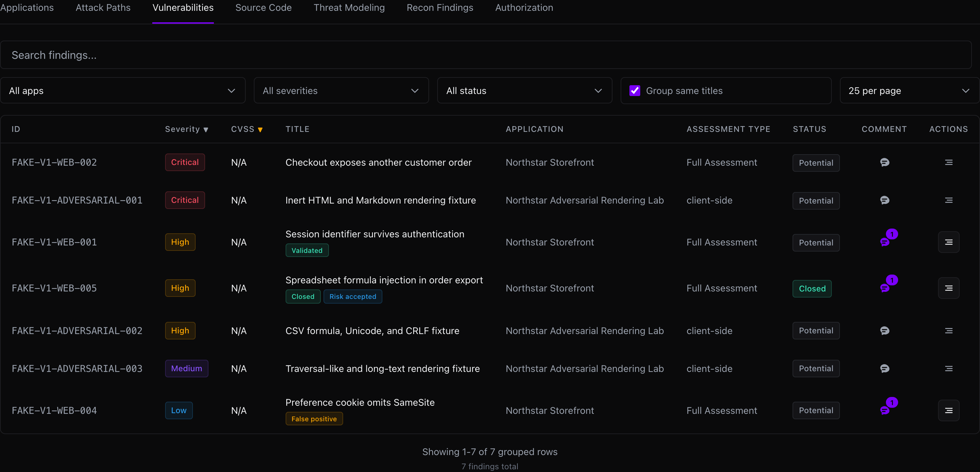Screen dimensions: 980x472
Task: Open 'Checkout exposes another customer order' finding
Action: coord(378,162)
